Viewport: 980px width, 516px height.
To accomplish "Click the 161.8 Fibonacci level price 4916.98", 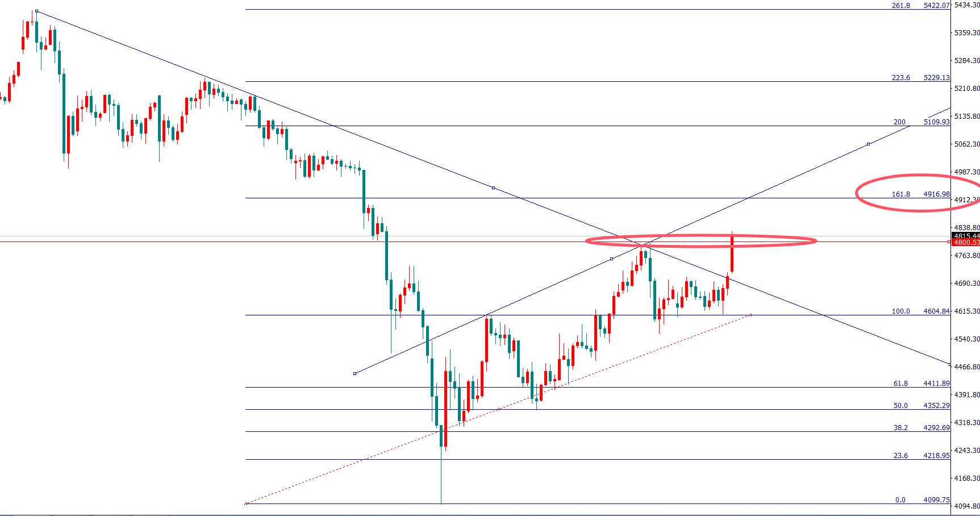I will [936, 194].
